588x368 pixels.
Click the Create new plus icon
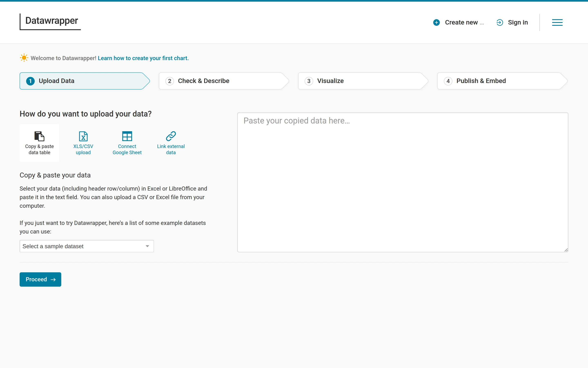(436, 22)
